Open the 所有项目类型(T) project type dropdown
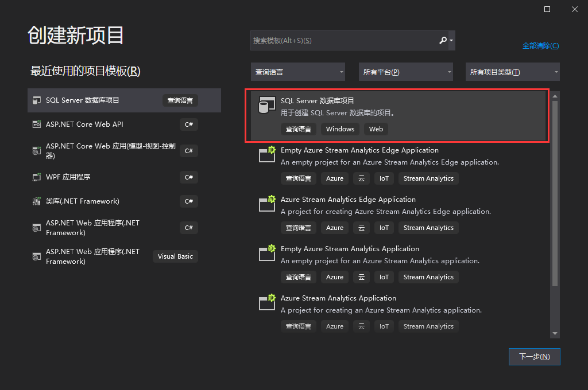This screenshot has width=588, height=390. (x=513, y=72)
